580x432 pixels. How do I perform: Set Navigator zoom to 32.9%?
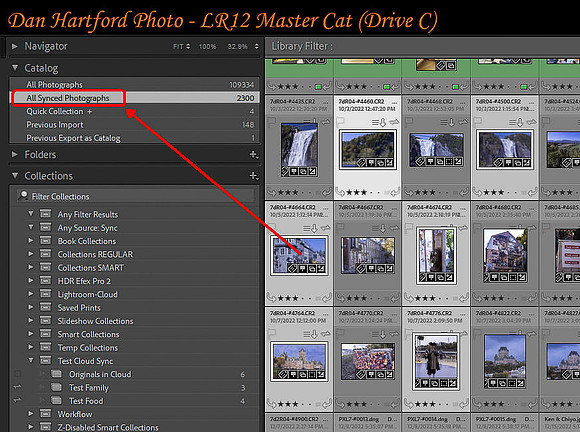237,47
